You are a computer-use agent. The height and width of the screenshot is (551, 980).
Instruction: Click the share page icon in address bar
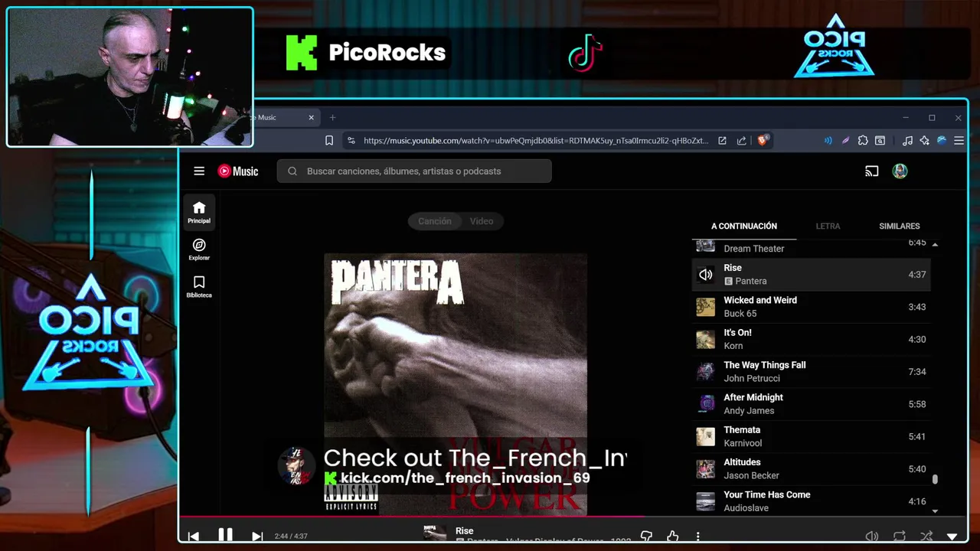[x=742, y=141]
